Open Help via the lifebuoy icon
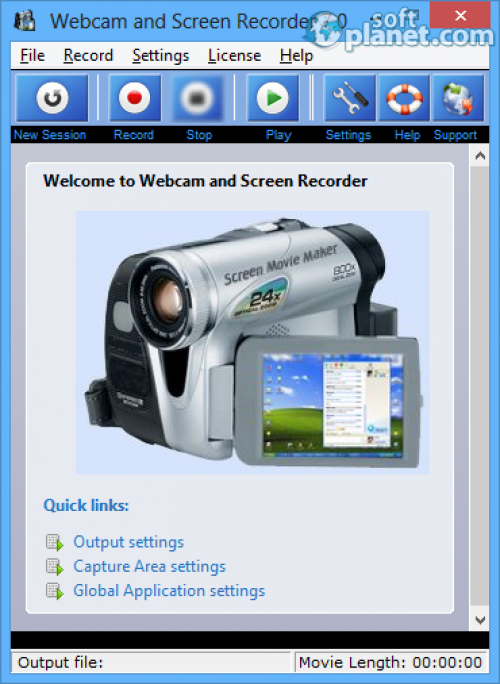 404,98
